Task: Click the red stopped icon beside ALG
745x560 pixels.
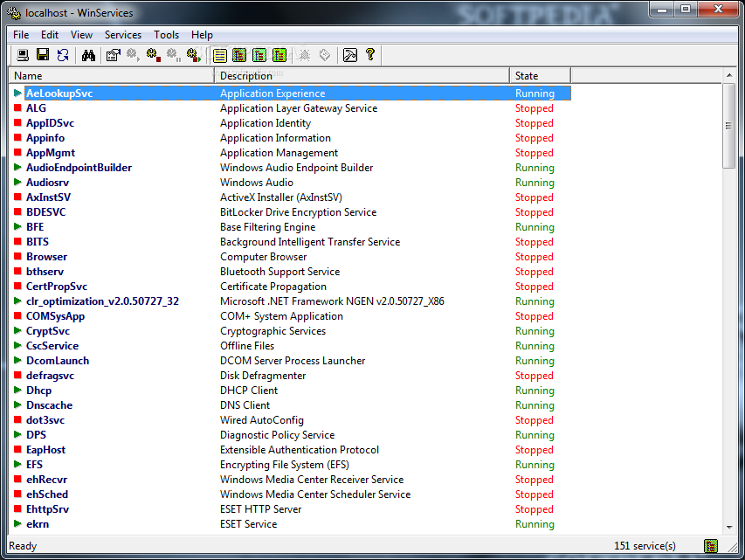Action: pyautogui.click(x=17, y=108)
